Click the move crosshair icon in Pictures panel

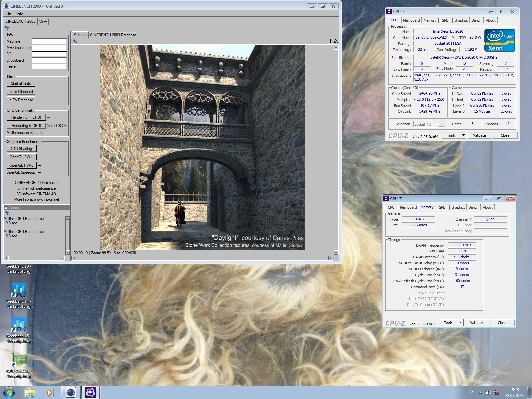point(330,41)
